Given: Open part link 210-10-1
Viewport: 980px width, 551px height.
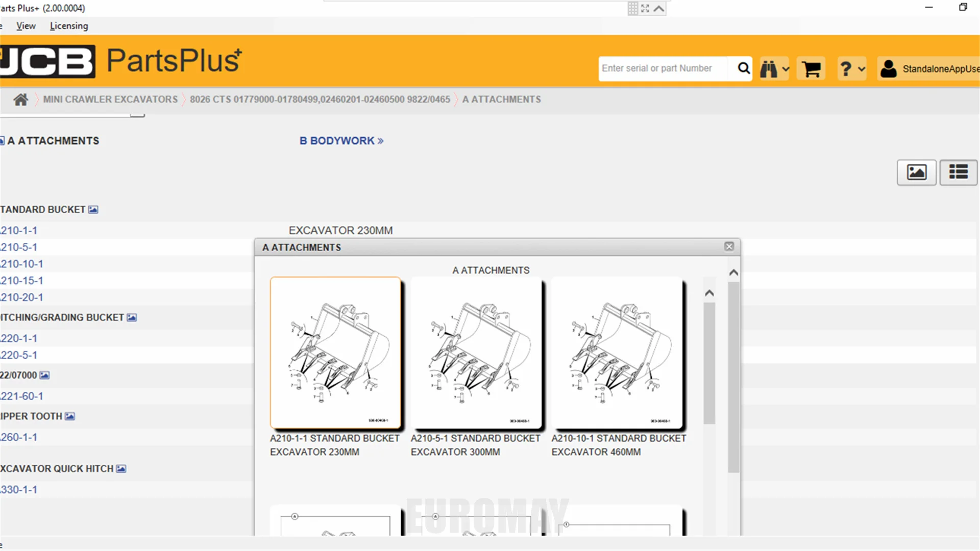Looking at the screenshot, I should [21, 264].
